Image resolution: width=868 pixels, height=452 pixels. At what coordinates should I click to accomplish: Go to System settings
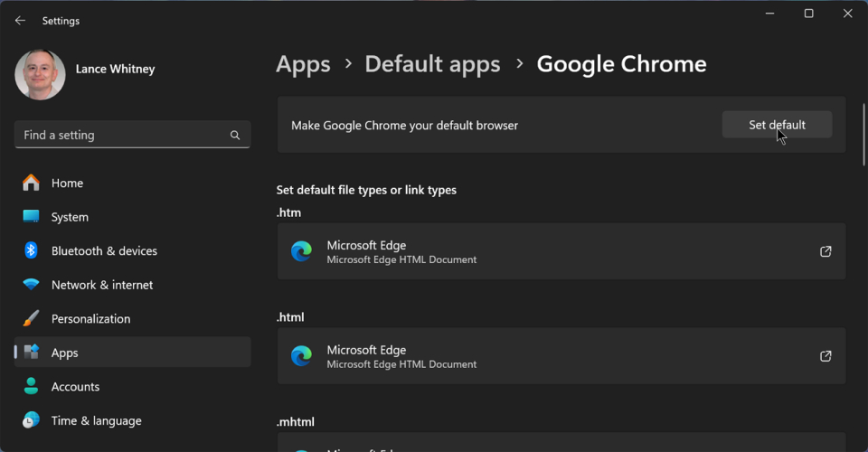coord(132,217)
